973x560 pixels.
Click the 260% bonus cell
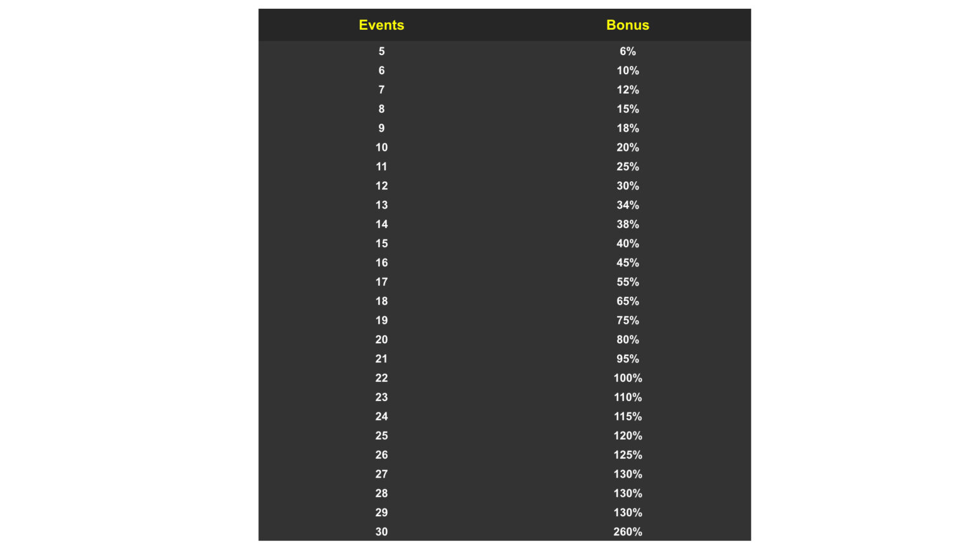tap(628, 531)
